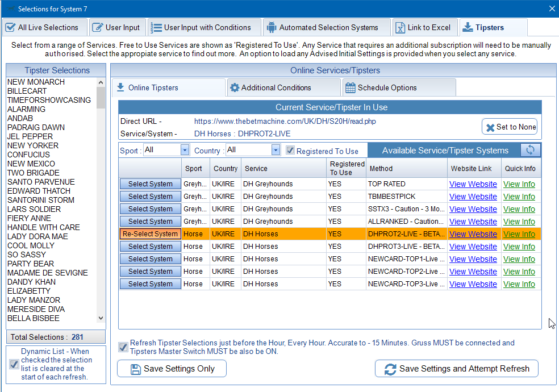
Task: Click the Excel file icon on Link to Excel
Action: (x=400, y=27)
